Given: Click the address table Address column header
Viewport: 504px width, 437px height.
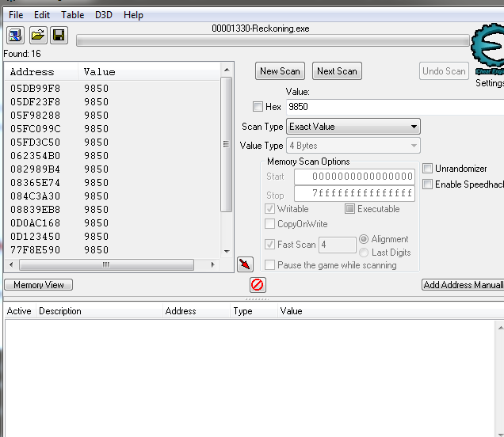Looking at the screenshot, I should pos(197,311).
